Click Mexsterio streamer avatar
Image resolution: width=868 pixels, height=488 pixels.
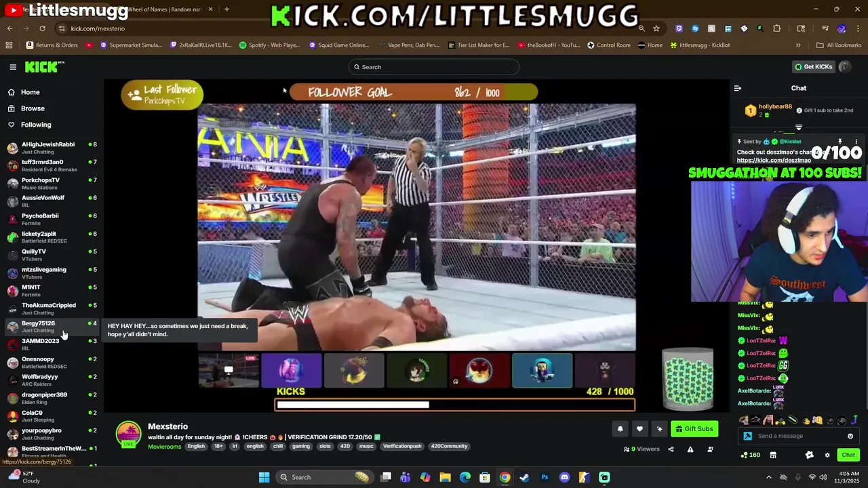[128, 434]
